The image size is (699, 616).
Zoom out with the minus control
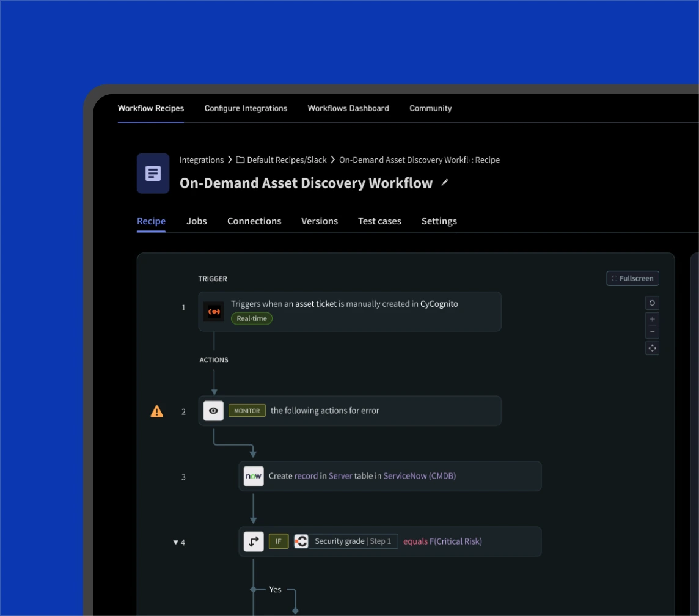coord(652,332)
